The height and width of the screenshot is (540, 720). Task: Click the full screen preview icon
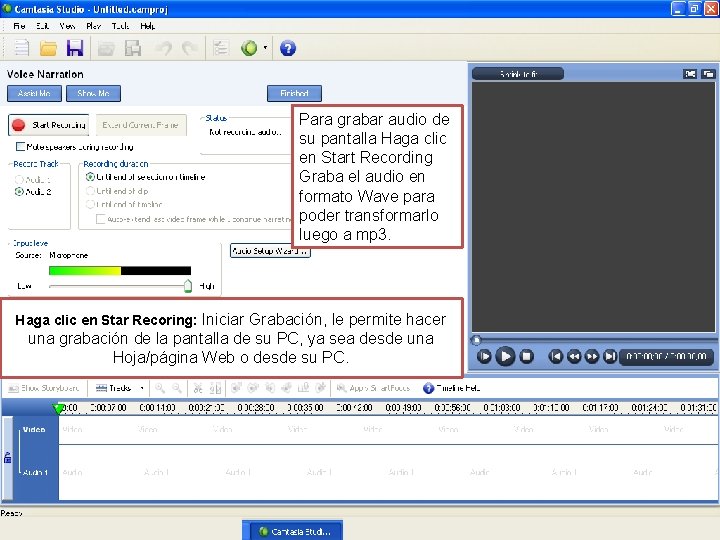click(x=690, y=74)
